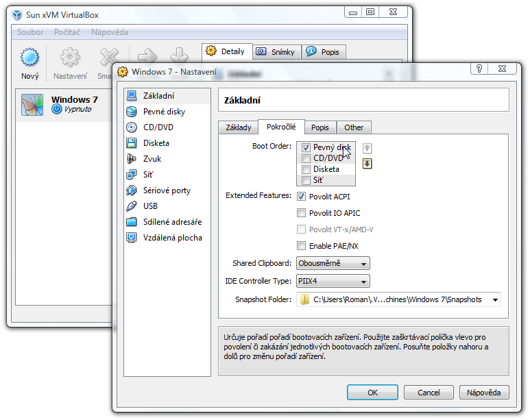This screenshot has height=420, width=530.
Task: Switch to the Pokročilé tab
Action: pos(281,127)
